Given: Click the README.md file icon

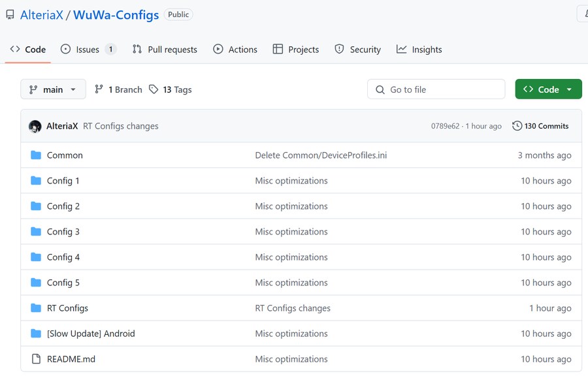Looking at the screenshot, I should pos(36,359).
